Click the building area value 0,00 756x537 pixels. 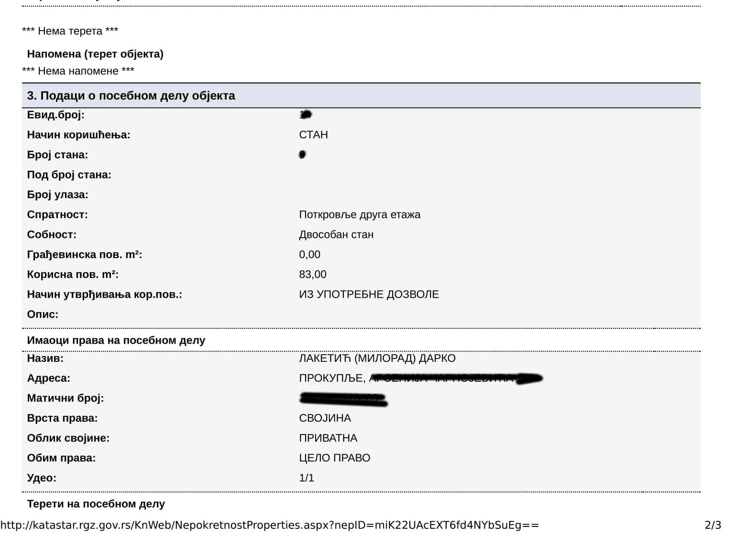click(x=309, y=255)
